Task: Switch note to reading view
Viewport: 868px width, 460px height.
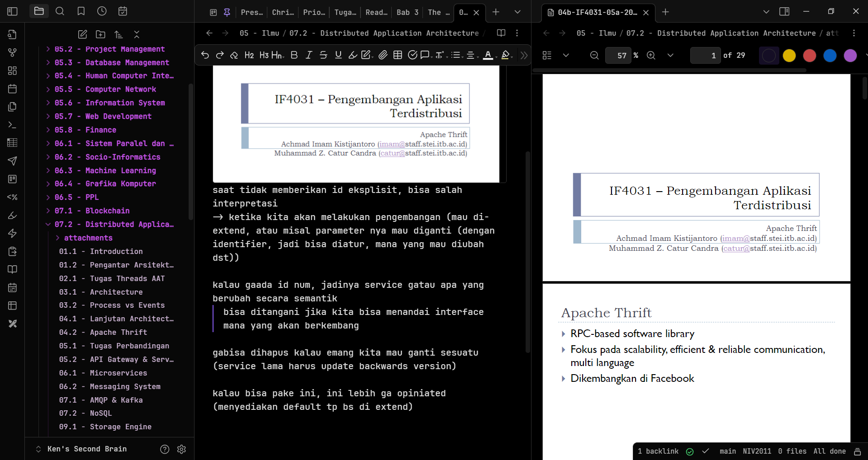Action: click(x=501, y=33)
